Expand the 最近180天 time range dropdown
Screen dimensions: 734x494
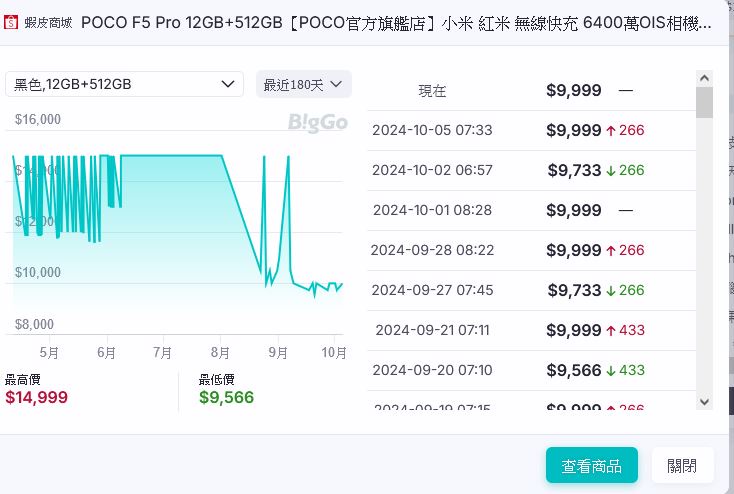click(x=303, y=84)
